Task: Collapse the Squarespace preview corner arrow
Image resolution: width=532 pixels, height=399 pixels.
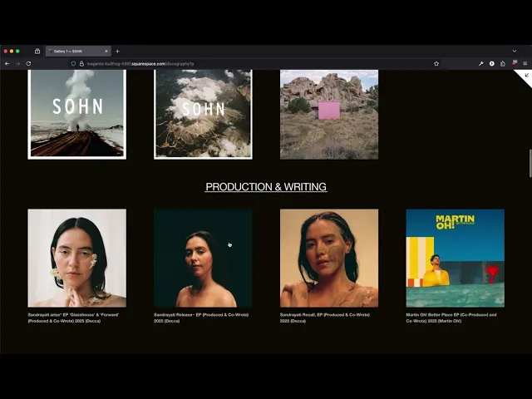Action: pos(526,76)
